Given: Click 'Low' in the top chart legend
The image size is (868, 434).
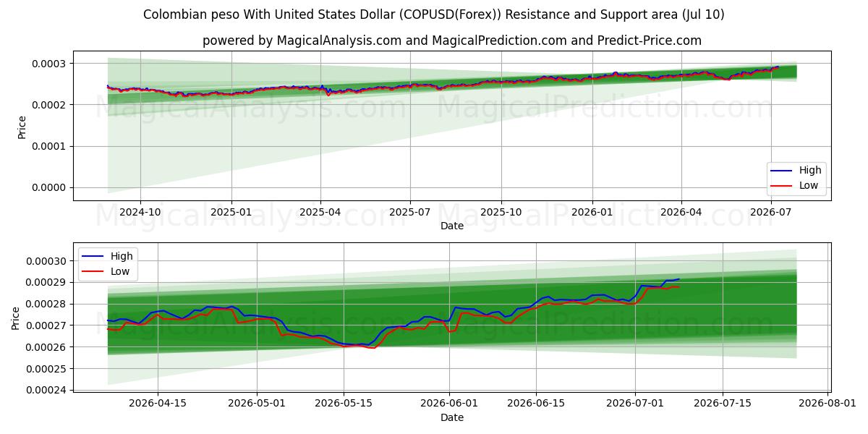Looking at the screenshot, I should 809,185.
